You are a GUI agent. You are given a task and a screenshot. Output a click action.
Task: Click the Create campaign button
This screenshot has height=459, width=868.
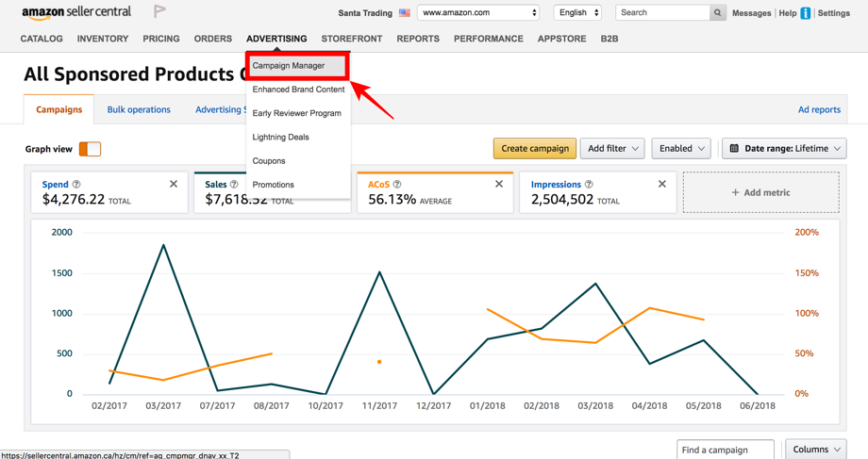(x=535, y=148)
